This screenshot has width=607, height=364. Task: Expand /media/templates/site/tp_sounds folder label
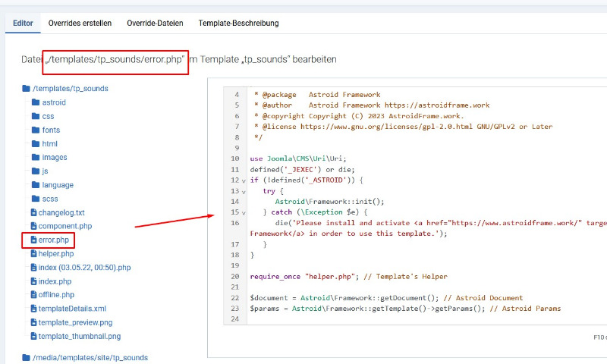(90, 358)
